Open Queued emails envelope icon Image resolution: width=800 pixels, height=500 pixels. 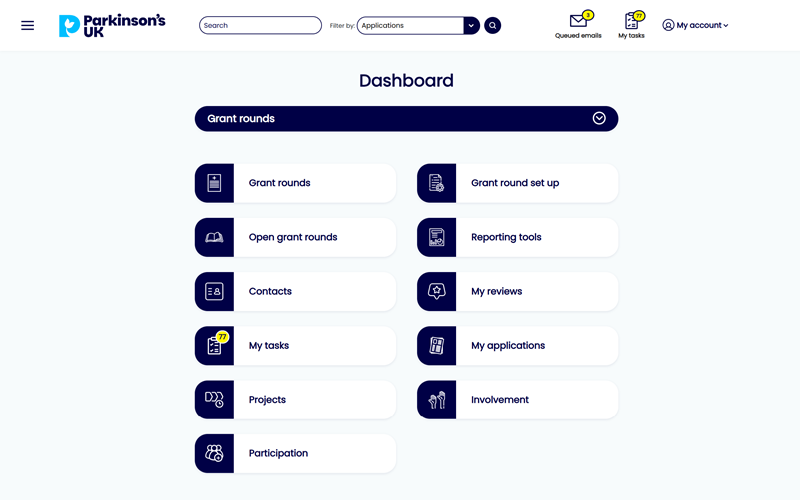tap(578, 21)
